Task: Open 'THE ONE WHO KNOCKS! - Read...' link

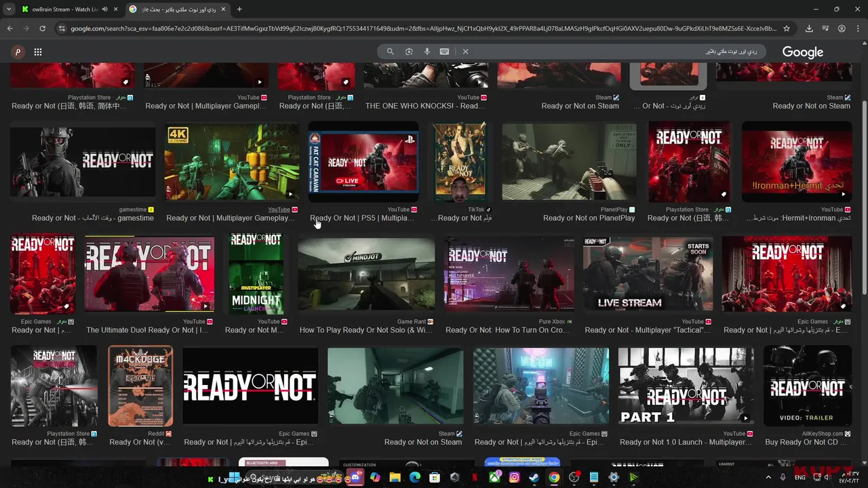Action: (425, 106)
